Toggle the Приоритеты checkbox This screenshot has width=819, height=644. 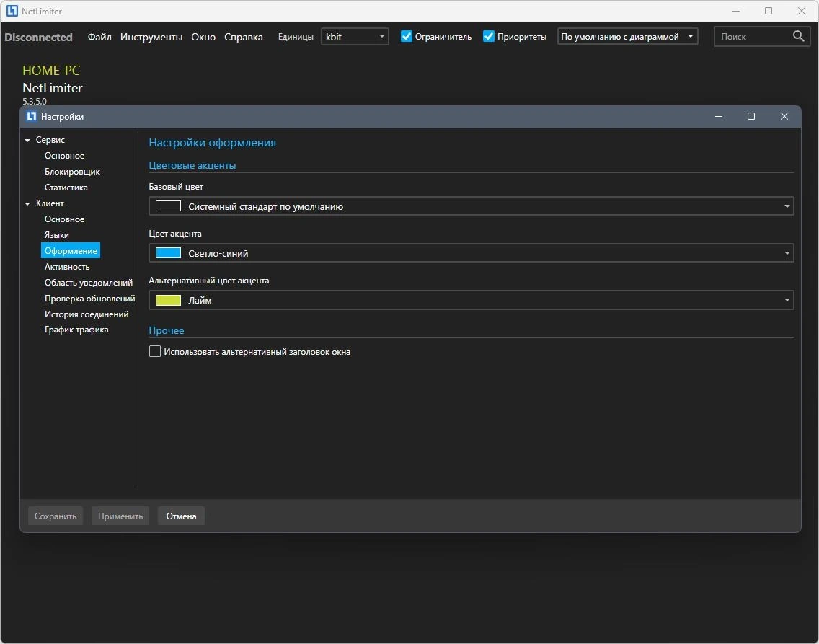488,36
